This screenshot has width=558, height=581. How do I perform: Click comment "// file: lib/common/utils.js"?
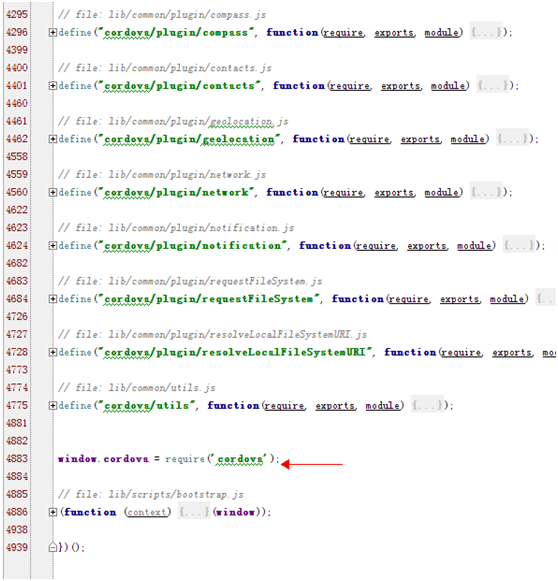click(137, 388)
